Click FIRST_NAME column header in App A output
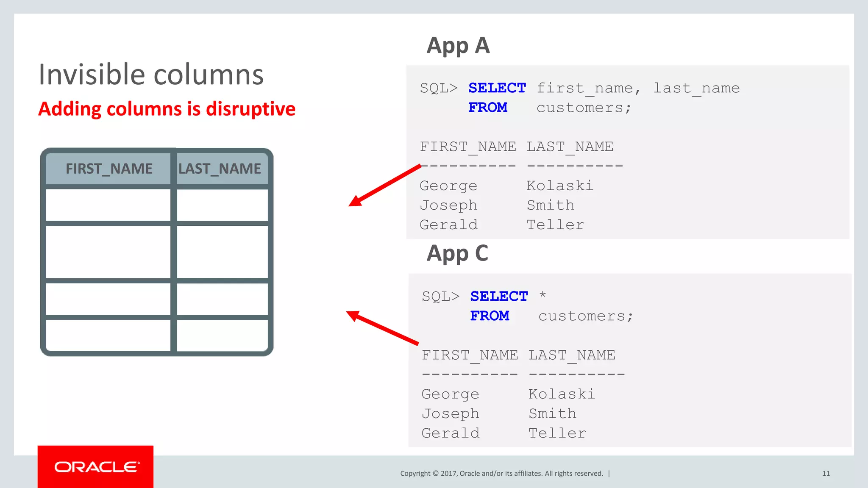The width and height of the screenshot is (868, 488). [x=468, y=147]
